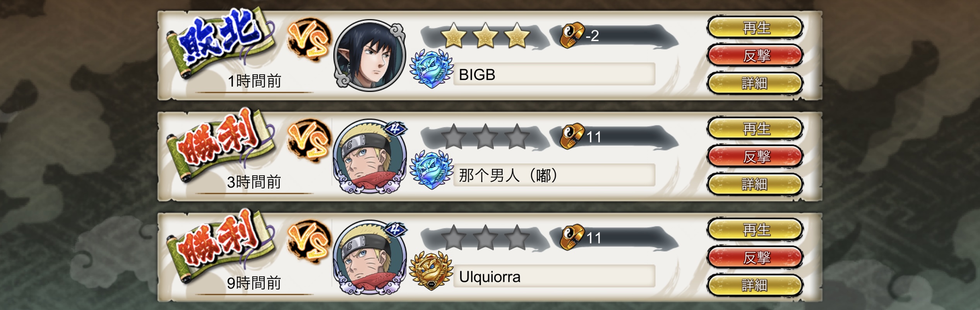Click the 再生 replay button for BIGB battle
Screen dimensions: 980x310
755,28
